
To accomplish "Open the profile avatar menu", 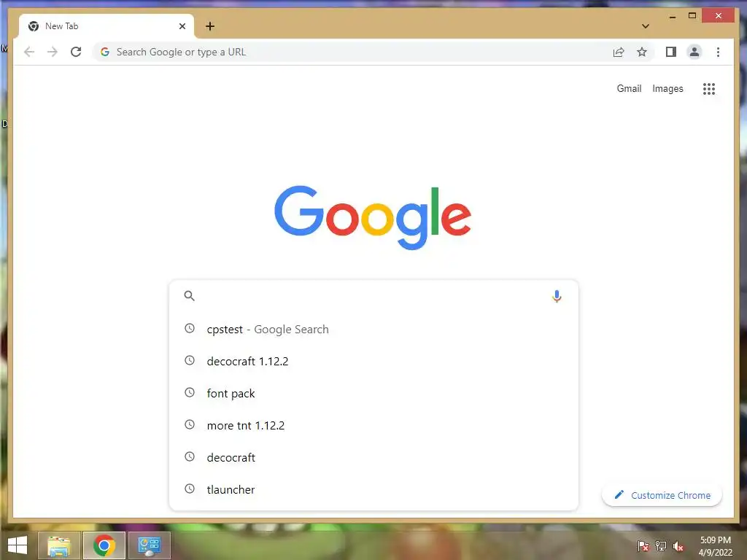I will [x=694, y=52].
